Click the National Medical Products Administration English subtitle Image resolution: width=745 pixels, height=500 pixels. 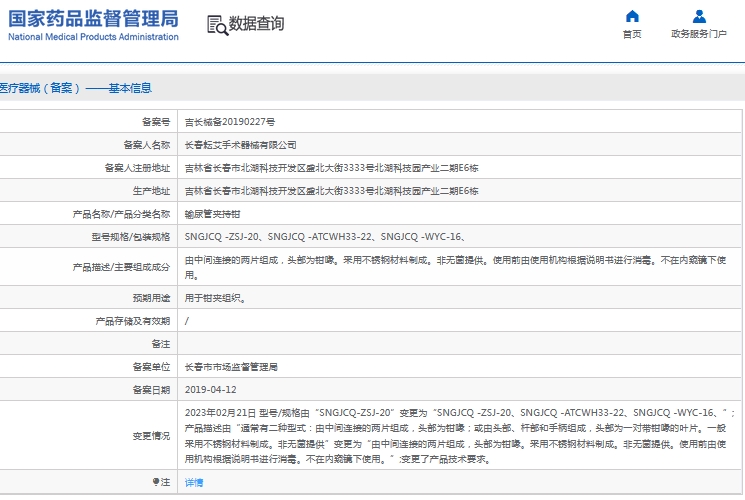(x=93, y=37)
